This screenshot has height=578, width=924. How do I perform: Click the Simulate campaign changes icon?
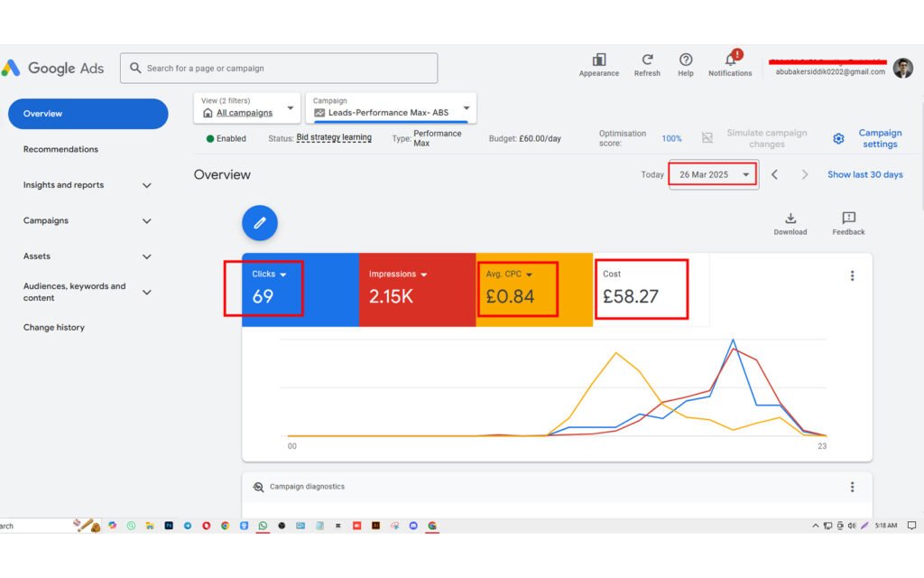707,138
